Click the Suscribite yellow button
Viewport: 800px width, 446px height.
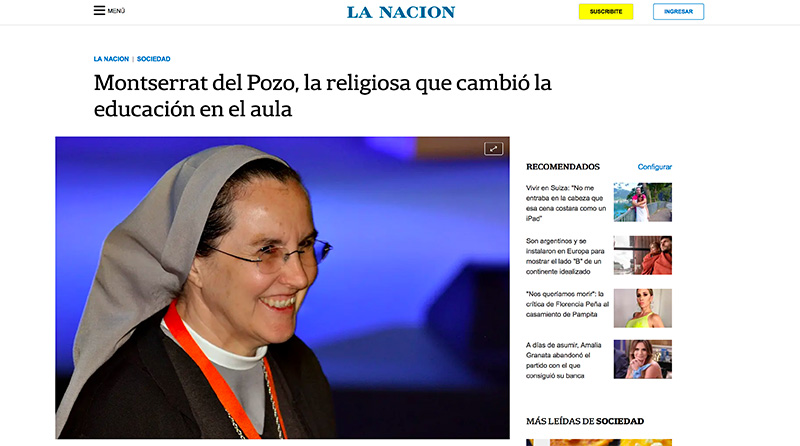point(606,11)
